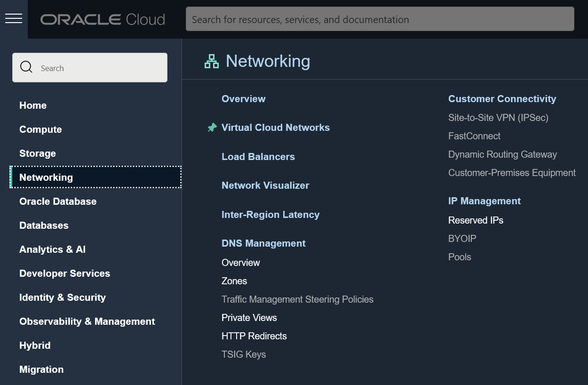Open HTTP Redirects in DNS Management
588x385 pixels.
pyautogui.click(x=254, y=336)
